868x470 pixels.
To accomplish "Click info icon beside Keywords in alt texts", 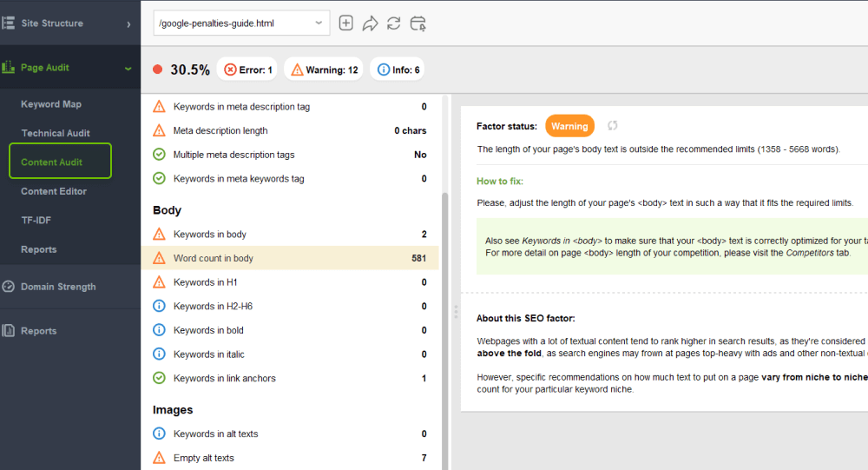I will [159, 434].
